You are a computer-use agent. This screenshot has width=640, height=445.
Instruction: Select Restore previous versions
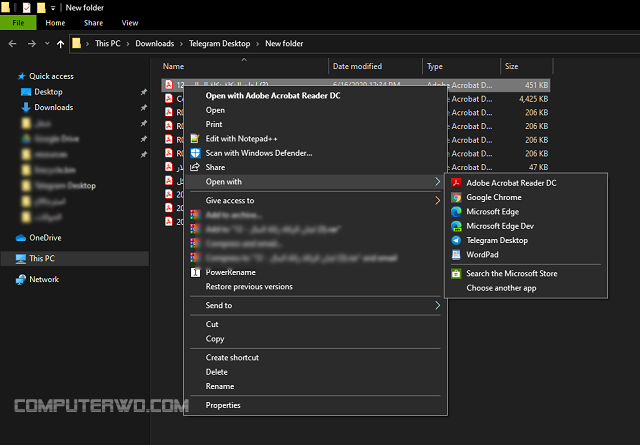249,287
